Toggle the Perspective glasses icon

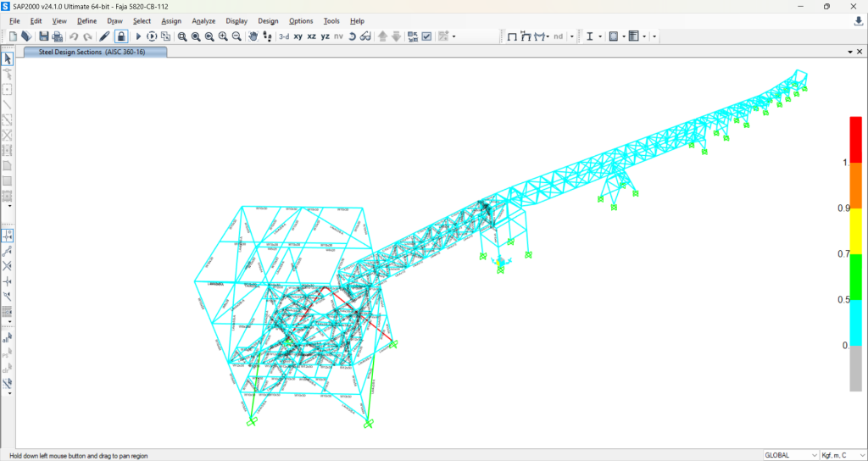click(x=365, y=36)
